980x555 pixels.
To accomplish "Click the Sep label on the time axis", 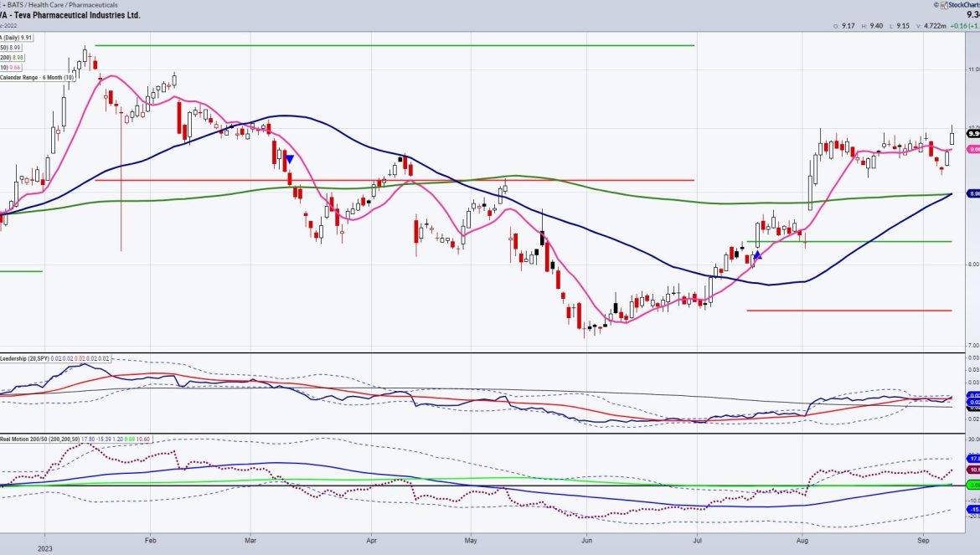I will [922, 541].
